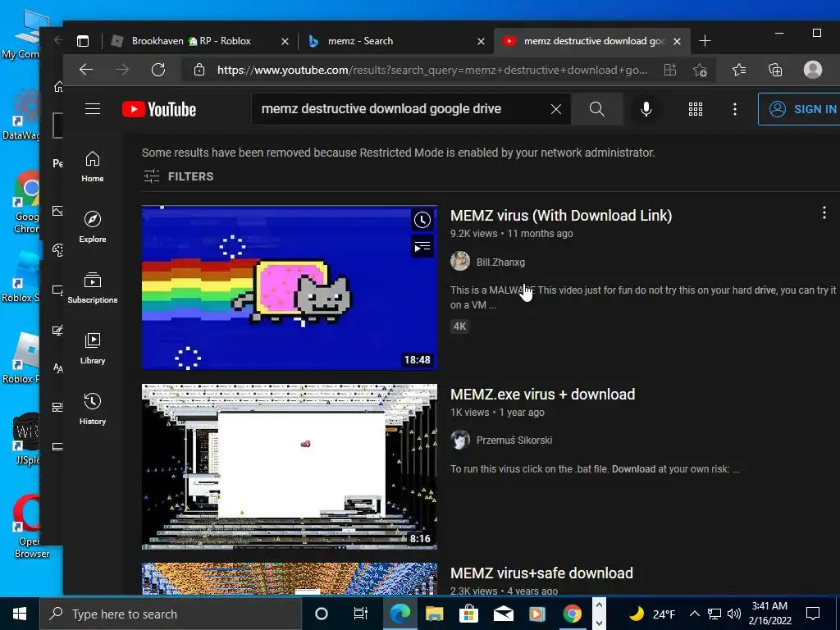This screenshot has width=840, height=630.
Task: Open Google Chrome from the taskbar
Action: point(572,614)
